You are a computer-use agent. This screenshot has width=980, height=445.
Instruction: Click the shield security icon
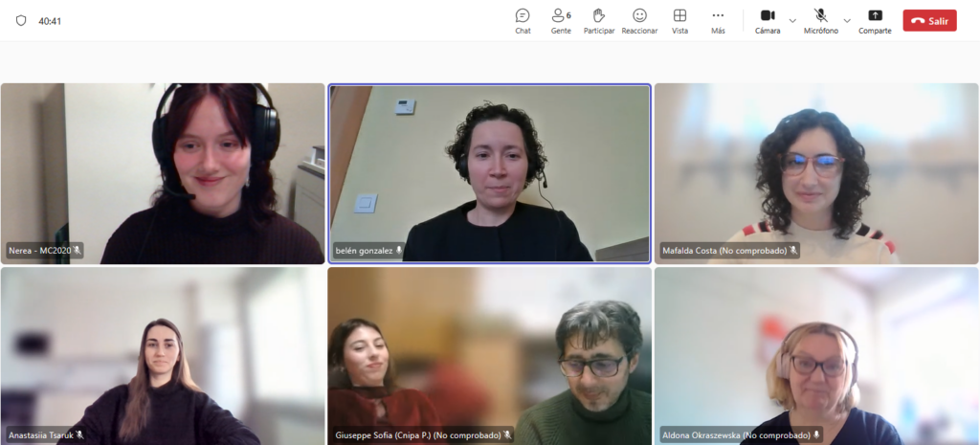(21, 20)
